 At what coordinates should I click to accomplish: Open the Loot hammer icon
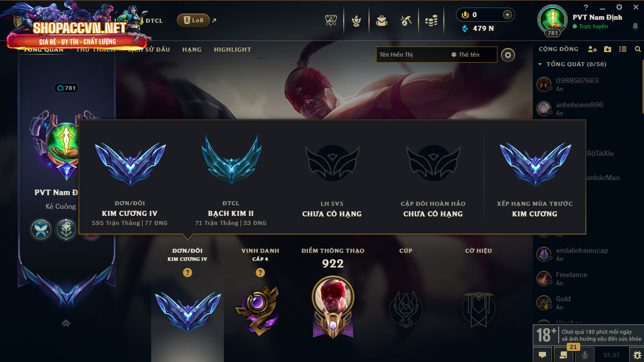point(405,21)
